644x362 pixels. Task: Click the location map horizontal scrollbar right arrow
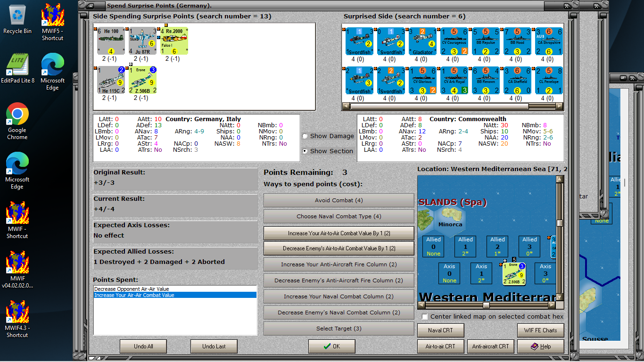[x=552, y=305]
